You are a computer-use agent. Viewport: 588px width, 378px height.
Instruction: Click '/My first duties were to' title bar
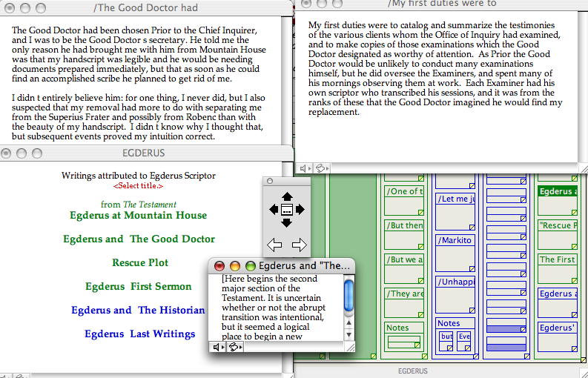(442, 4)
